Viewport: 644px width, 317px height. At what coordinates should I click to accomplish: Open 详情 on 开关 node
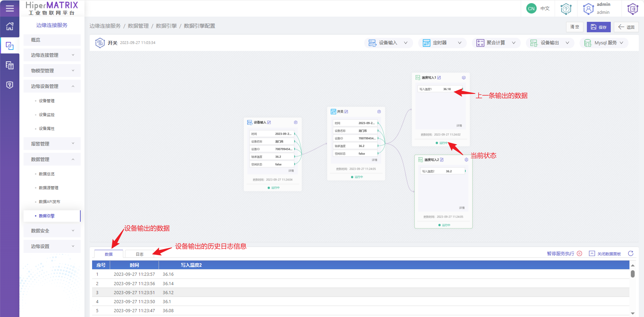click(374, 160)
